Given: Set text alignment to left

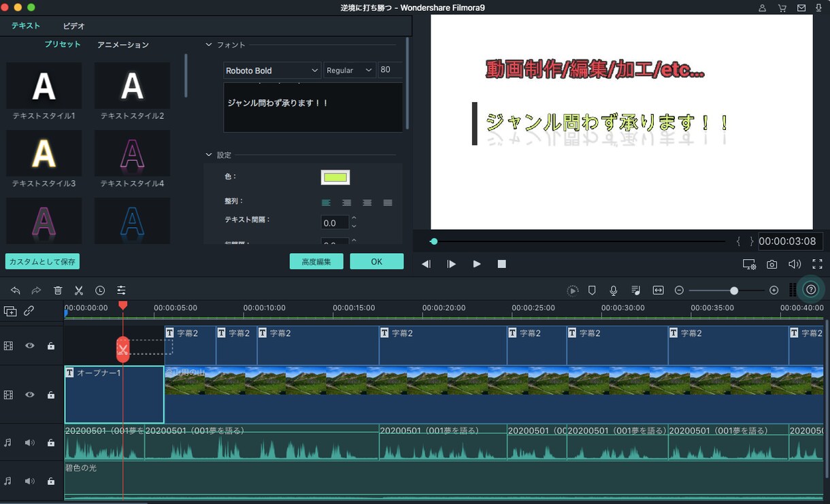Looking at the screenshot, I should point(326,203).
